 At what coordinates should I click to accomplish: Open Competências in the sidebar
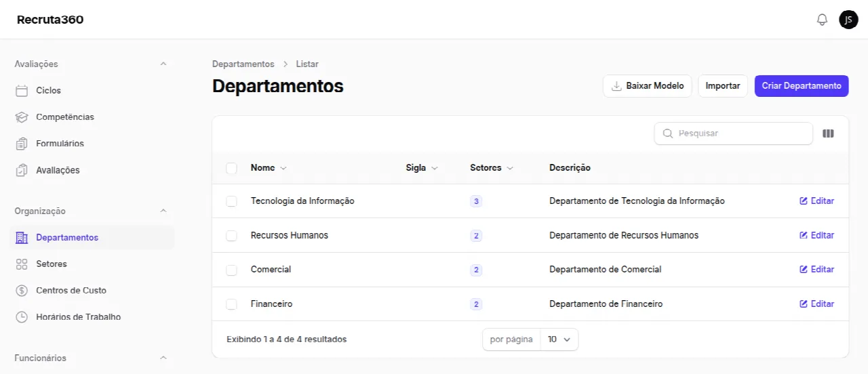[92, 117]
